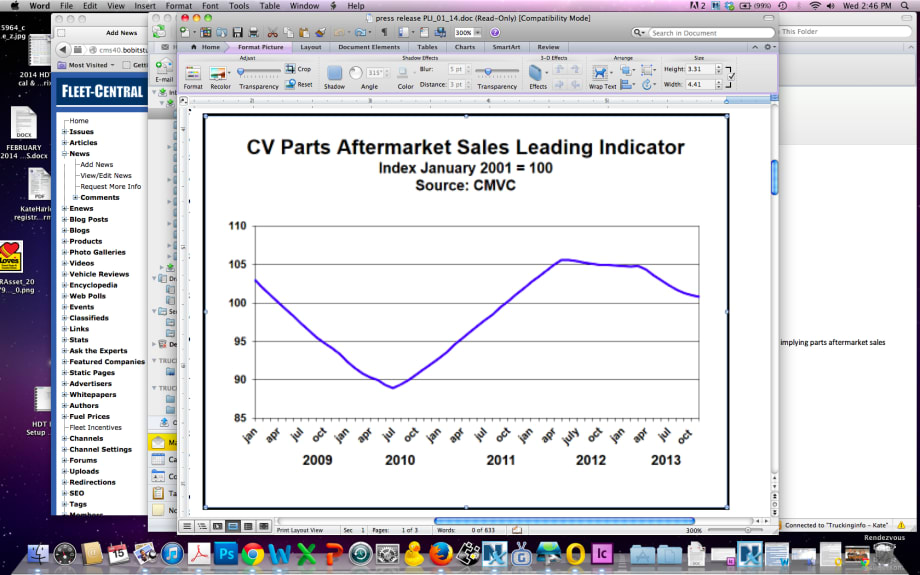
Task: Switch to Layout ribbon tab
Action: point(311,47)
